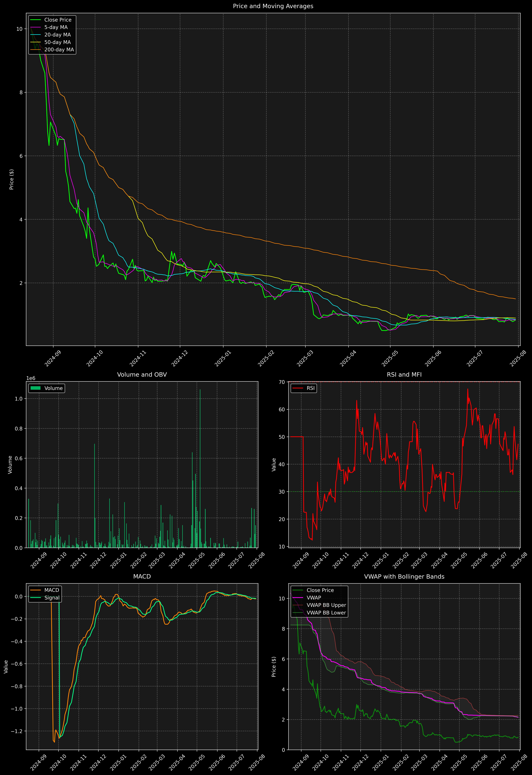Click the red line swatch beside 'RSI'
This screenshot has height=775, width=532.
(298, 388)
